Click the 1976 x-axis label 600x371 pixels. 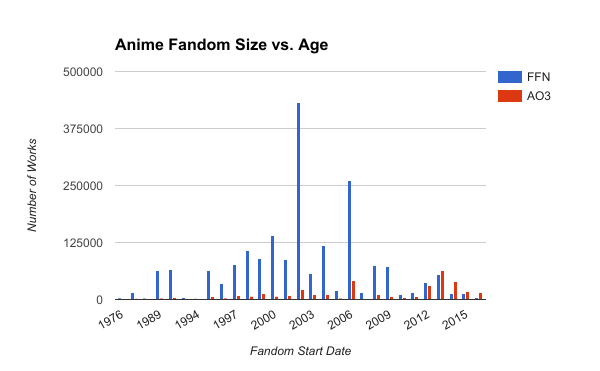[x=111, y=320]
